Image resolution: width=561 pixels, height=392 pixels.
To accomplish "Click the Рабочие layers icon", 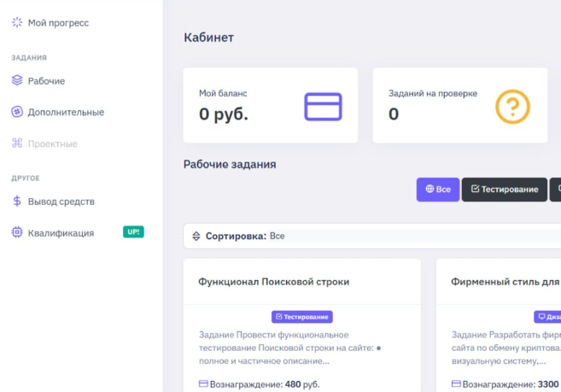I will click(17, 80).
